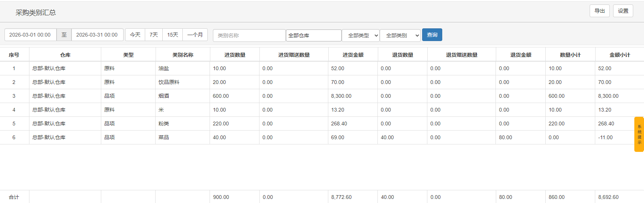
Task: Choose the 一个月 date range option
Action: pyautogui.click(x=195, y=35)
